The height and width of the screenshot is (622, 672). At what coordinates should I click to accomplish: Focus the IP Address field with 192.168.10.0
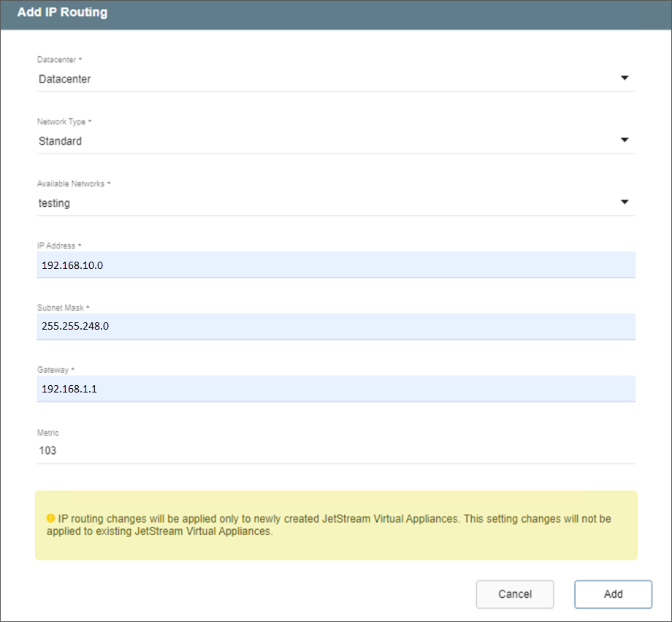(x=336, y=265)
